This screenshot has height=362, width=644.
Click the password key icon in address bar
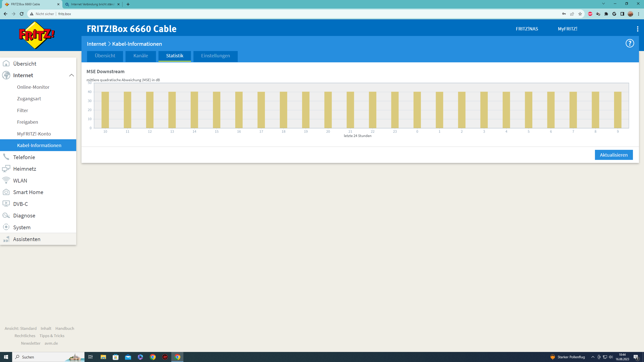click(x=564, y=14)
